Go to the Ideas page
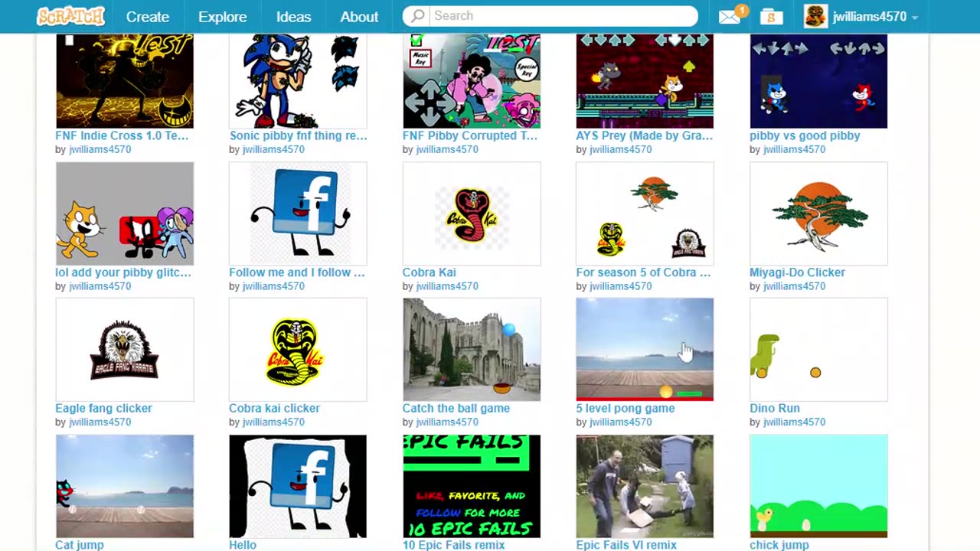 tap(293, 16)
